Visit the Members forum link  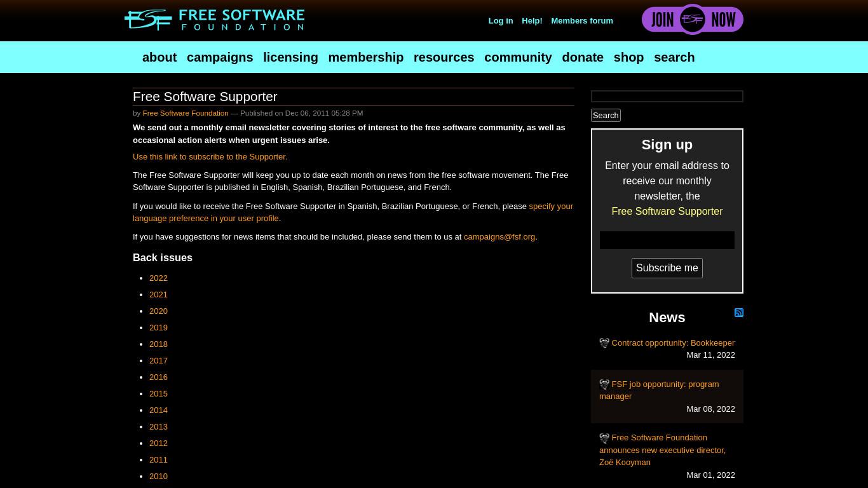coord(582,20)
